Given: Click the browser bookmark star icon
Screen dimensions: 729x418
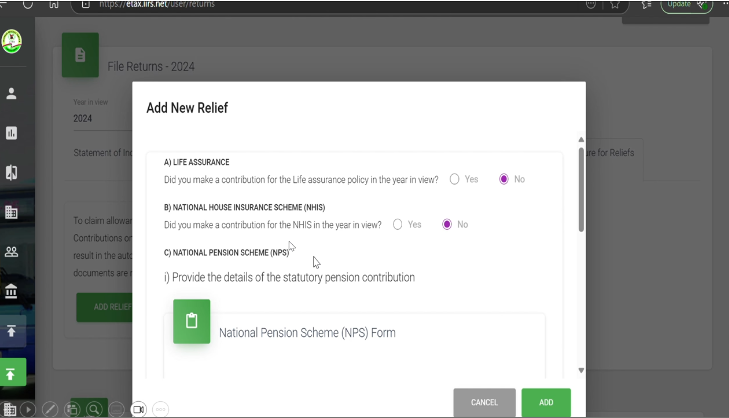Looking at the screenshot, I should pyautogui.click(x=616, y=5).
